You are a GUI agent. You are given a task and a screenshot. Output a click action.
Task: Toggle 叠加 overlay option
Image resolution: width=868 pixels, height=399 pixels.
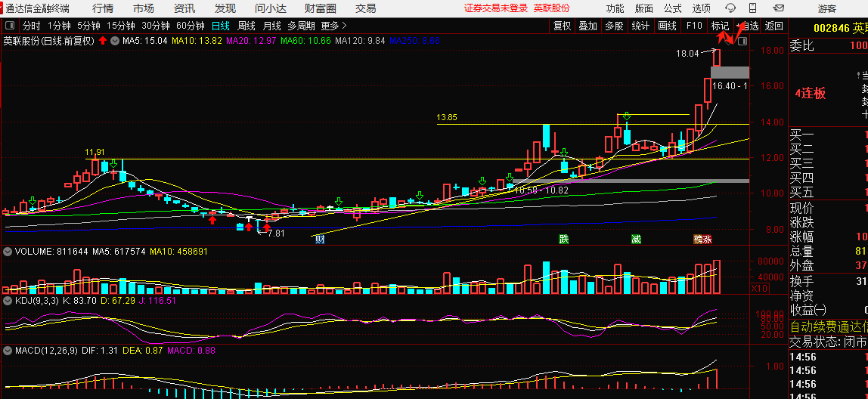588,26
